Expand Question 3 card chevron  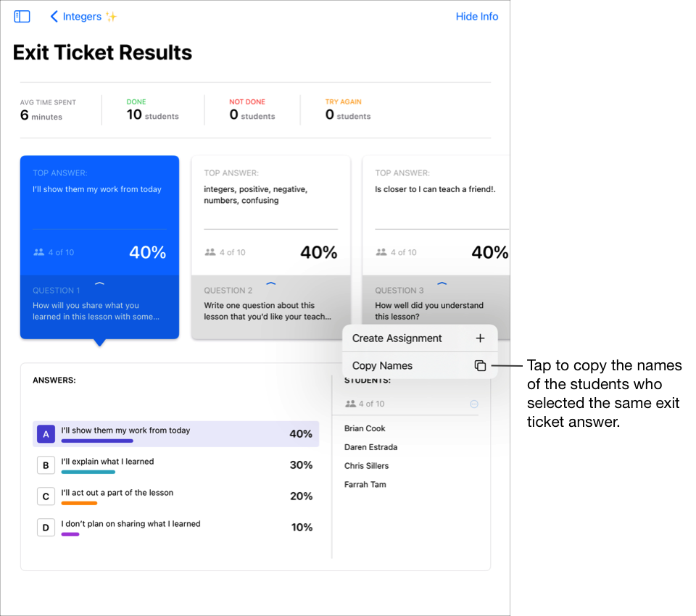442,284
